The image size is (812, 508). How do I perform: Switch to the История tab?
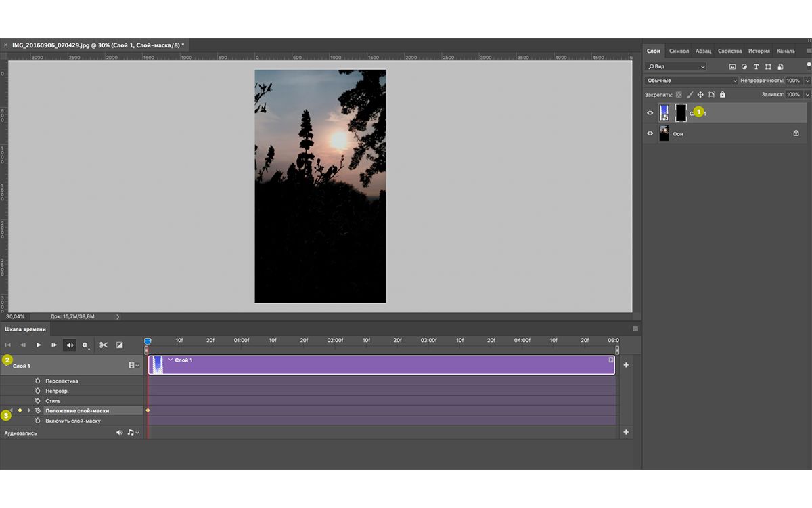click(x=759, y=51)
